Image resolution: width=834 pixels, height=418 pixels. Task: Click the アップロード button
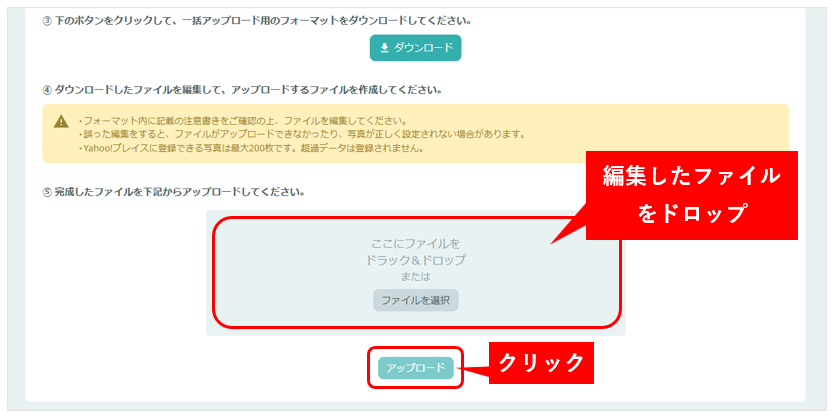[x=415, y=368]
